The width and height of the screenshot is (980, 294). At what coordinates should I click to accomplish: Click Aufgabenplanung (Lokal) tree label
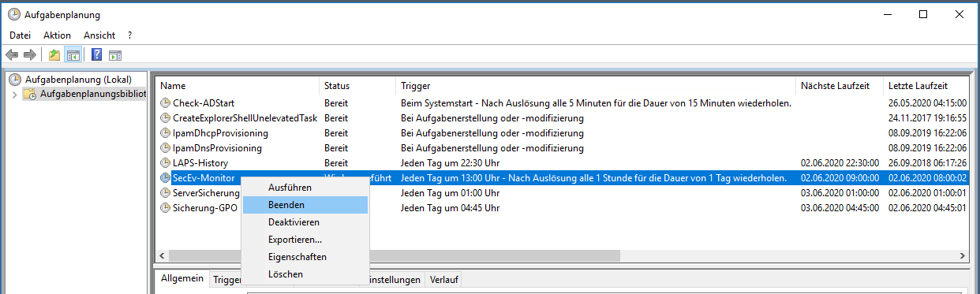[78, 80]
